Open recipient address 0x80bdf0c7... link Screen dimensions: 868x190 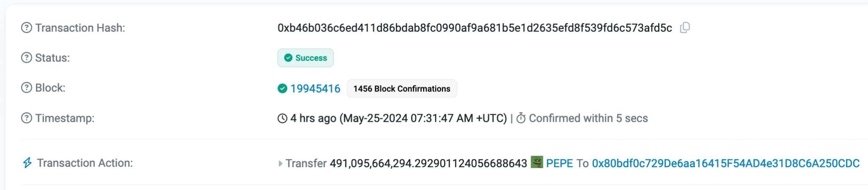pos(725,163)
